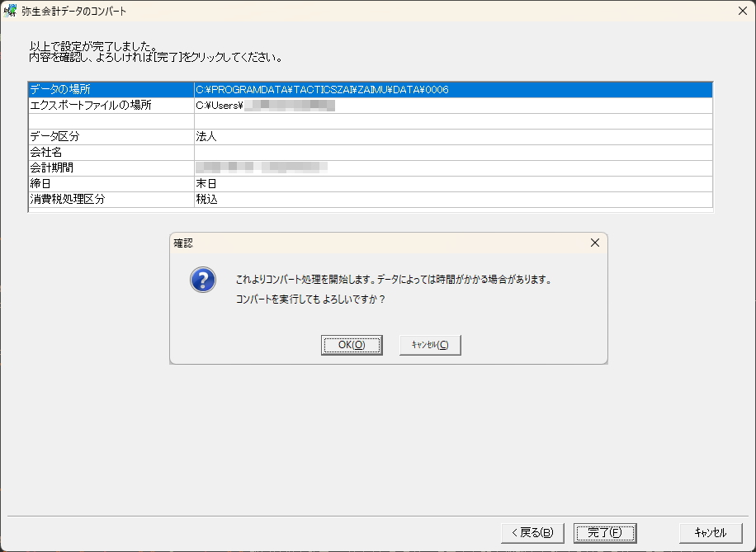Select the 消費税処理区分 row label

(x=111, y=199)
